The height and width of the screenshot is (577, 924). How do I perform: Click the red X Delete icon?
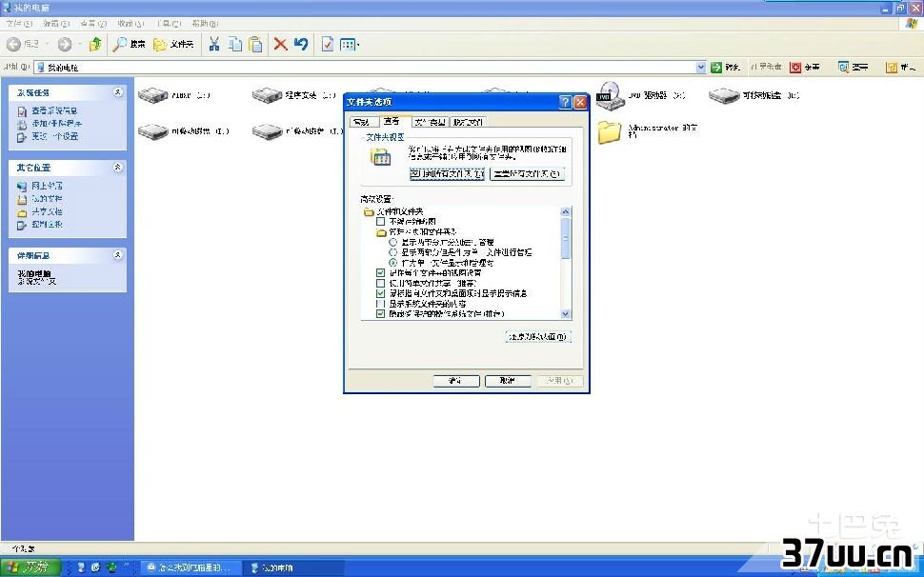click(x=280, y=44)
